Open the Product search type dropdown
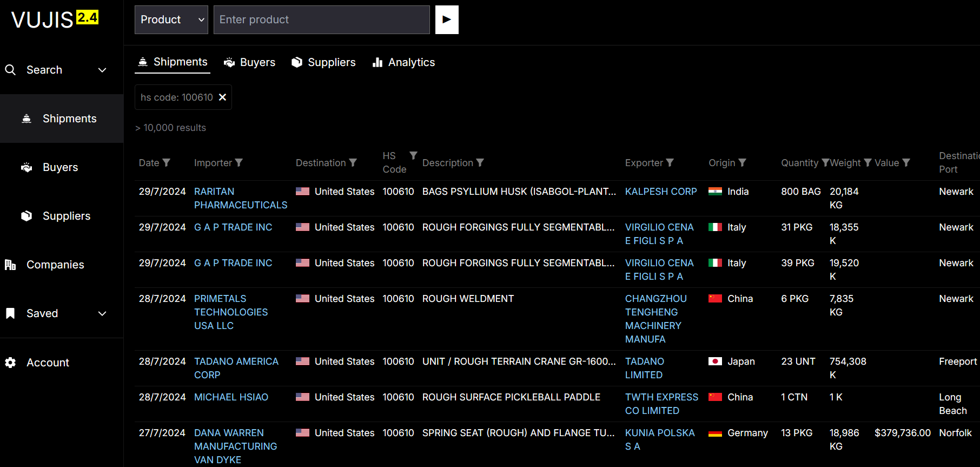Image resolution: width=980 pixels, height=467 pixels. pyautogui.click(x=171, y=20)
